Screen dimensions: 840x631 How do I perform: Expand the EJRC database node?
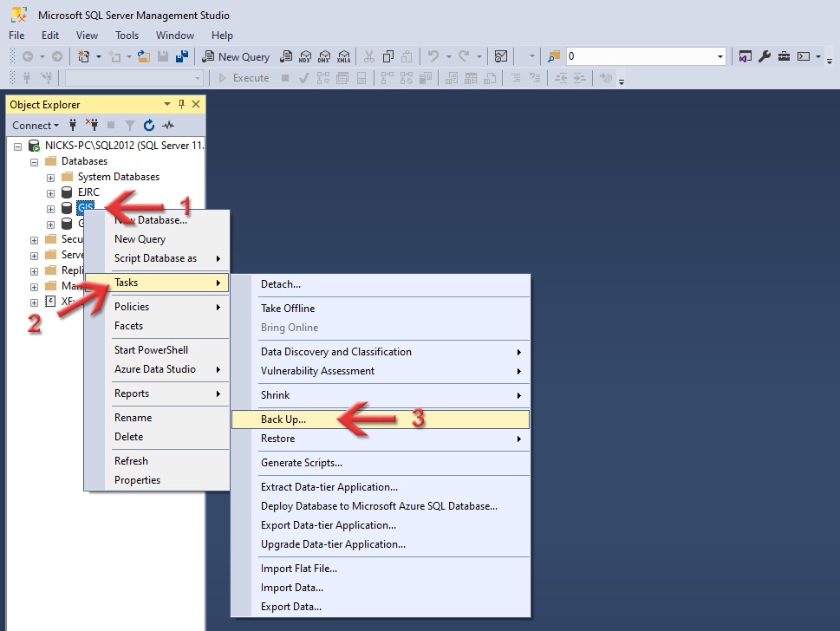50,192
